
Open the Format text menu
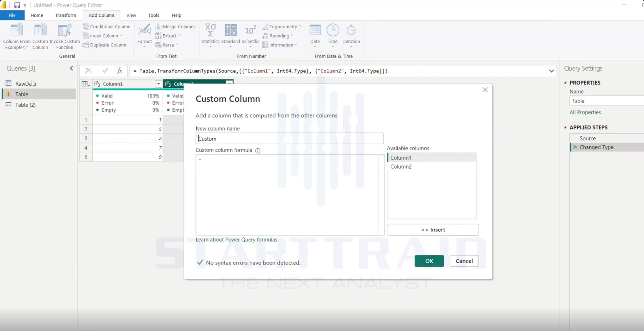click(x=145, y=36)
